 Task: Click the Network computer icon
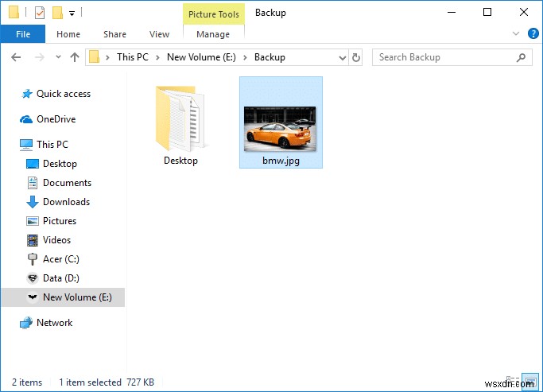26,323
